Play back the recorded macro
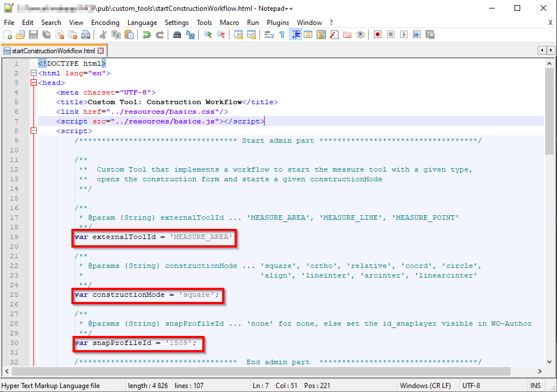 [402, 35]
